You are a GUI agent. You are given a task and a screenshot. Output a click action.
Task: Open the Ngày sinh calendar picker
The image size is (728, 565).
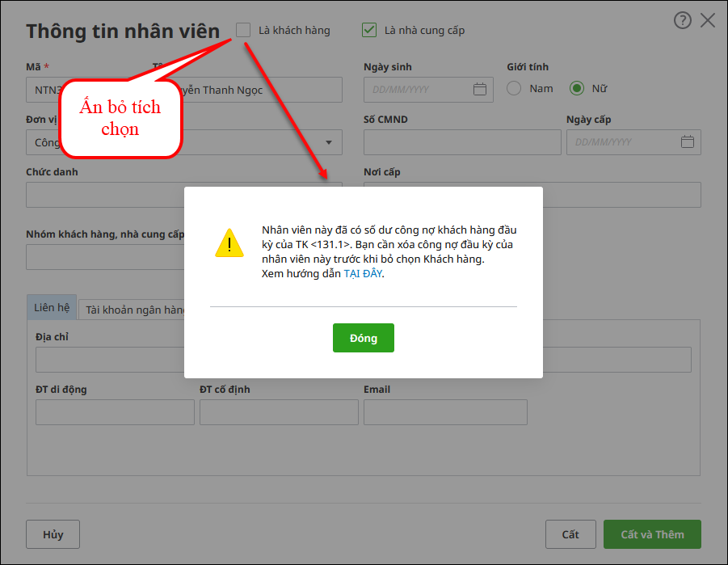pyautogui.click(x=479, y=89)
